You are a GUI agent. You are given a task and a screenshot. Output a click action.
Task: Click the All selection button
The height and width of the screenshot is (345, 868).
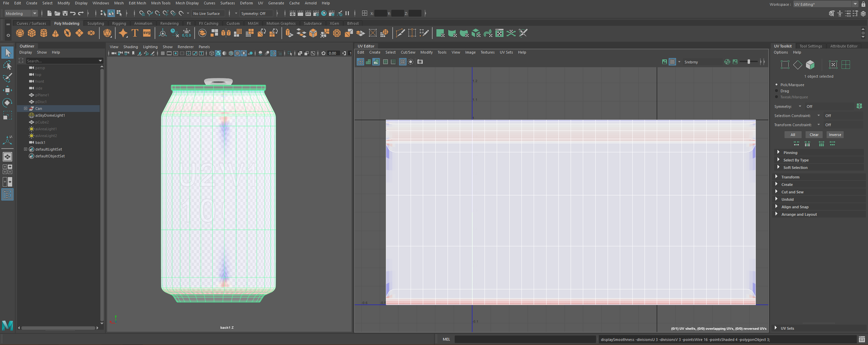pos(793,135)
